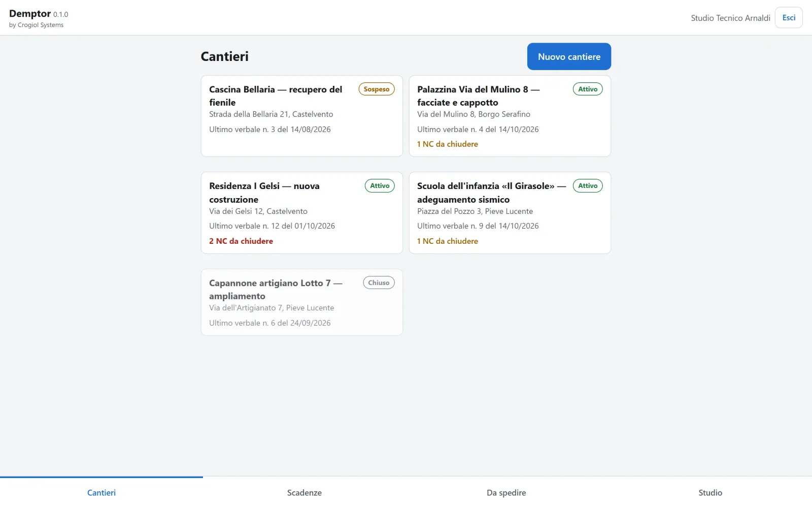The height and width of the screenshot is (508, 812).
Task: Click address 'Via del Mulino 8, Borgo Serafino'
Action: coord(473,114)
